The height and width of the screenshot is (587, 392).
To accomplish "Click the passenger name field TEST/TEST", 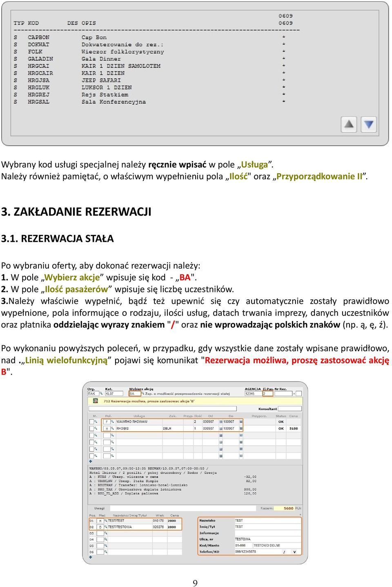I will click(129, 521).
